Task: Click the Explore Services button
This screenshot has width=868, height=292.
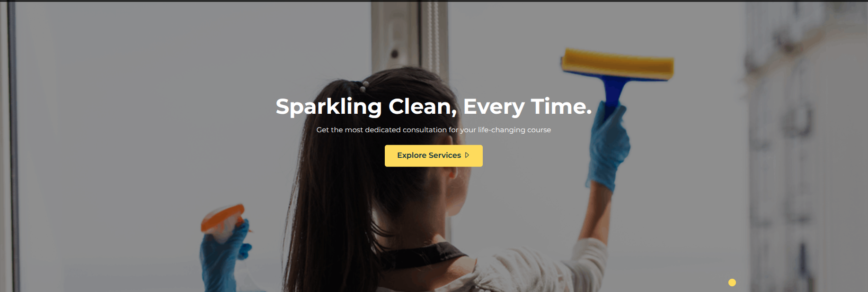Action: point(434,155)
